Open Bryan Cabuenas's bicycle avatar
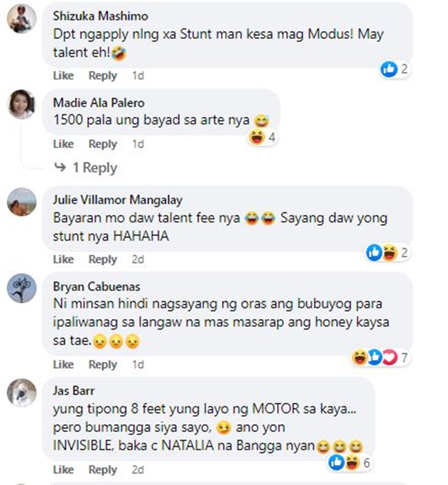The image size is (448, 485). point(22,288)
